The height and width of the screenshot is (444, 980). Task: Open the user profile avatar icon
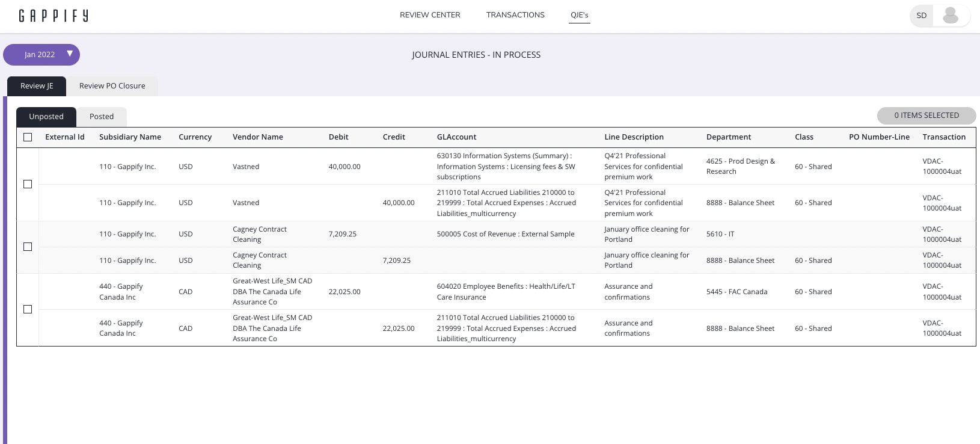coord(951,16)
